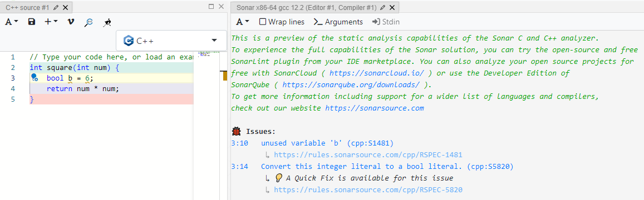
Task: Open the RSPEC-5820 rule link
Action: pos(368,190)
